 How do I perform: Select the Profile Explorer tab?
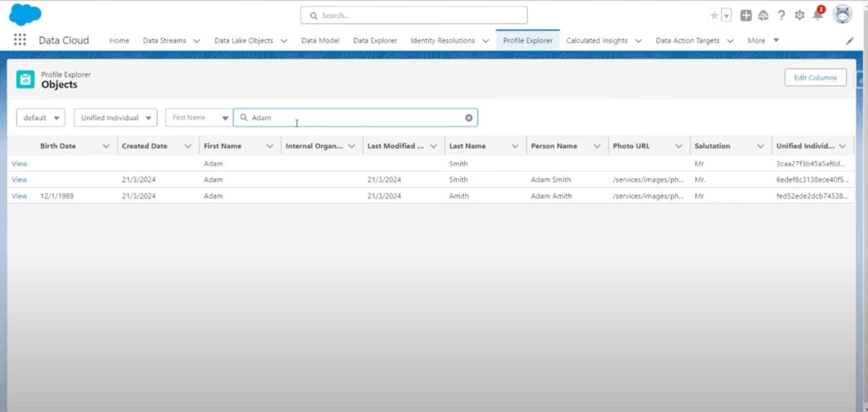point(528,41)
